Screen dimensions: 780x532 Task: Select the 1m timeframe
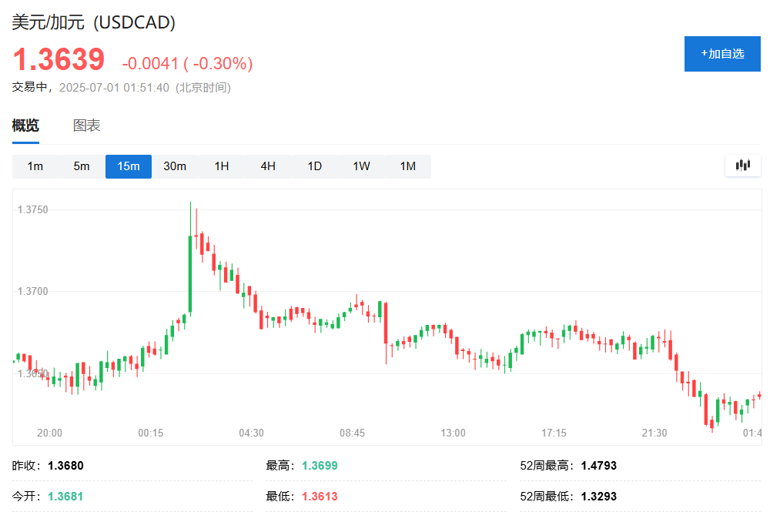[35, 166]
